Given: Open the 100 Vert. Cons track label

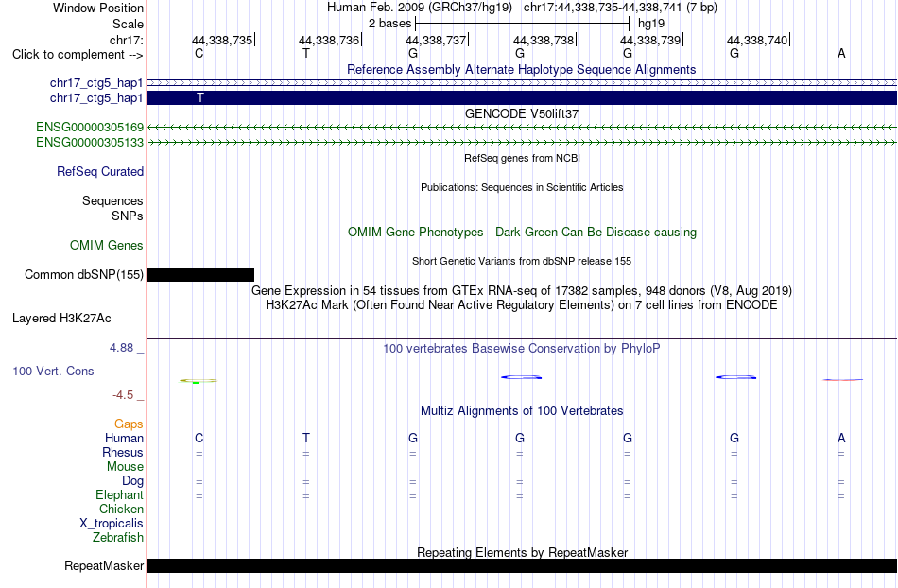Looking at the screenshot, I should [53, 371].
